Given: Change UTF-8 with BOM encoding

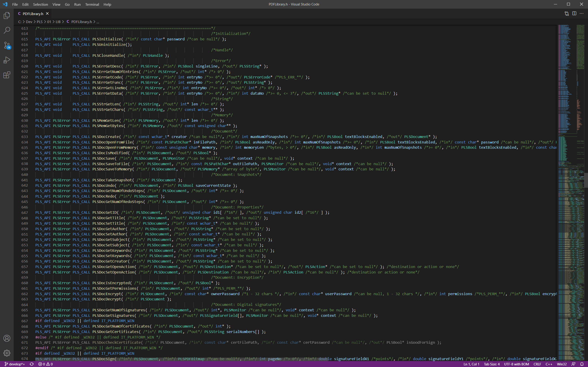Looking at the screenshot, I should (516, 364).
